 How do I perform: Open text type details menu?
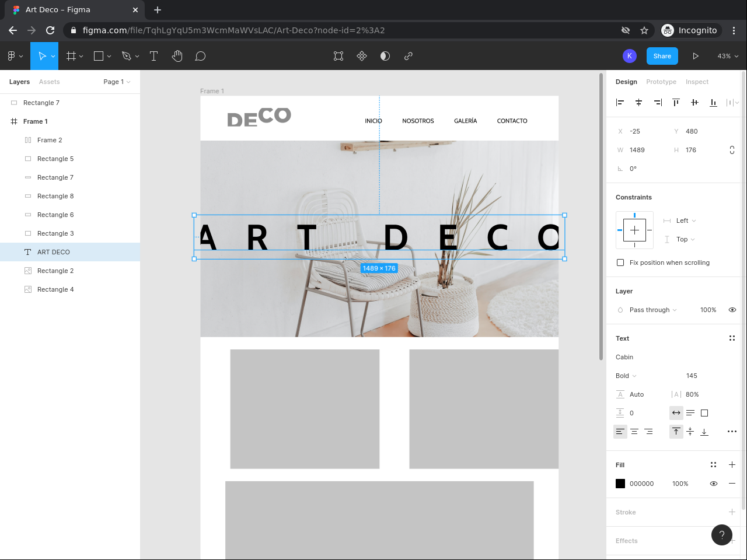point(732,432)
